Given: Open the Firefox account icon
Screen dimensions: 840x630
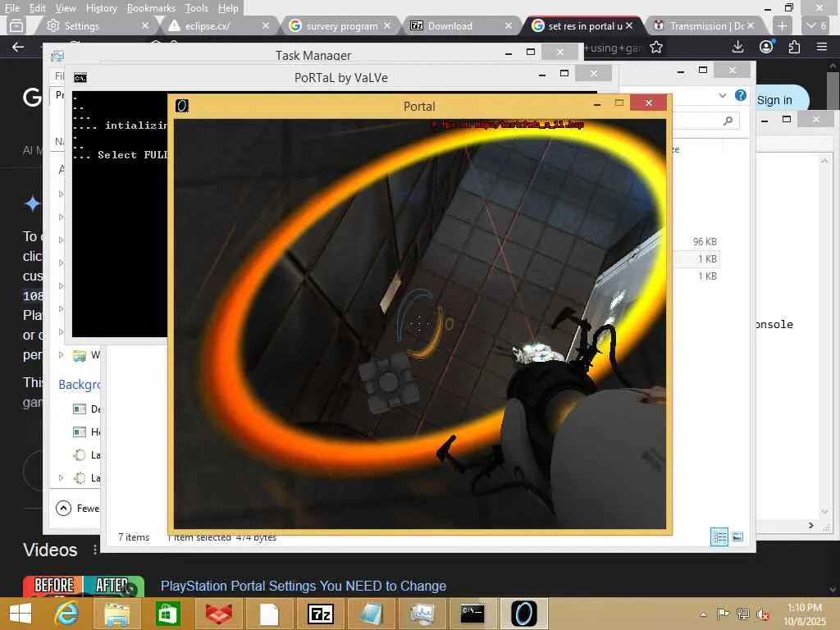Looking at the screenshot, I should [767, 47].
